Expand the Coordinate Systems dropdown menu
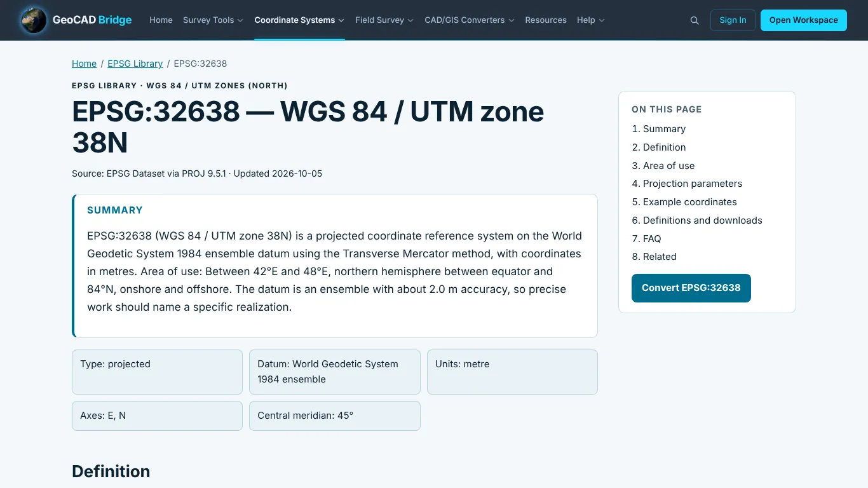 pos(299,20)
